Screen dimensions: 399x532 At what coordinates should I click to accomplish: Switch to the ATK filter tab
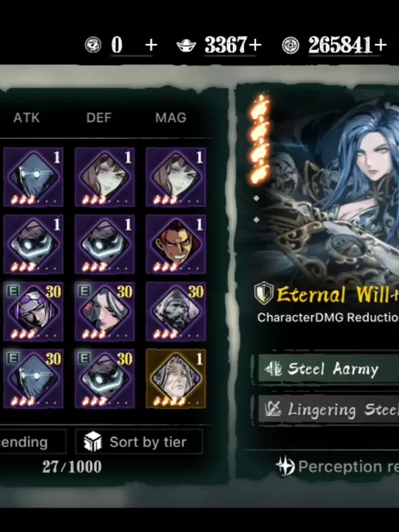coord(26,118)
